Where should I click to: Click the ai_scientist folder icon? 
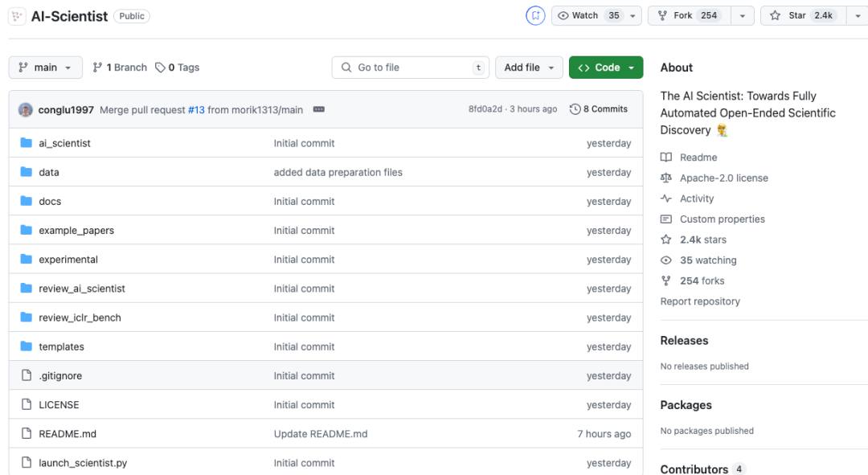[26, 143]
